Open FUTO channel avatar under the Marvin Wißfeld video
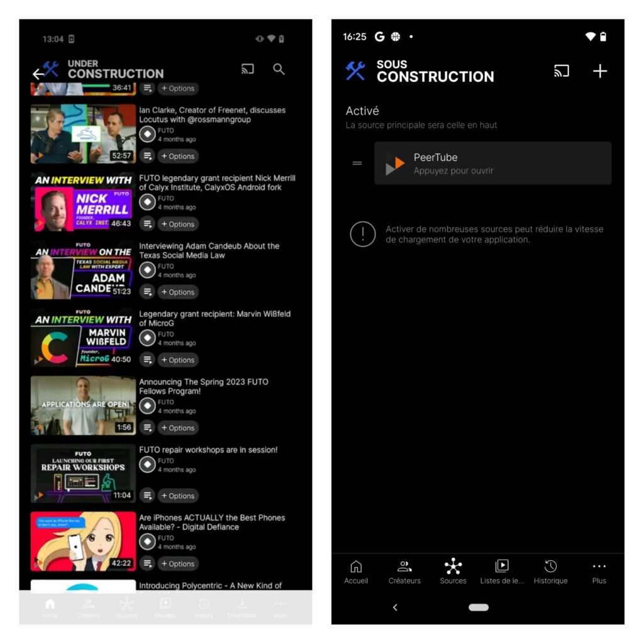Image resolution: width=644 pixels, height=644 pixels. [147, 338]
